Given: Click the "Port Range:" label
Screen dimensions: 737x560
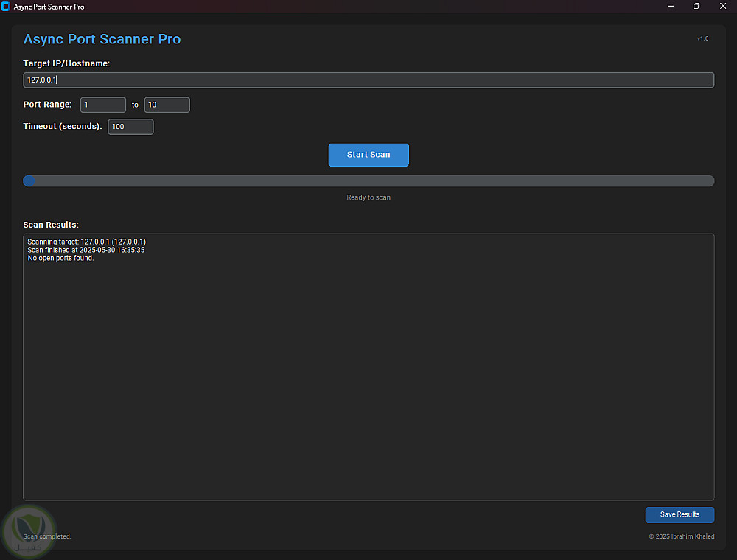Looking at the screenshot, I should click(47, 105).
